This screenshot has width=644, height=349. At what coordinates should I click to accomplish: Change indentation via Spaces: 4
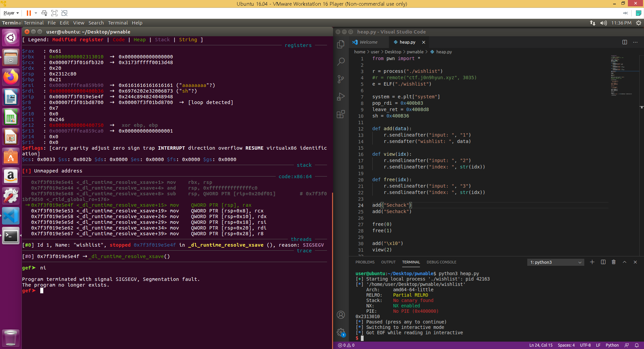566,345
